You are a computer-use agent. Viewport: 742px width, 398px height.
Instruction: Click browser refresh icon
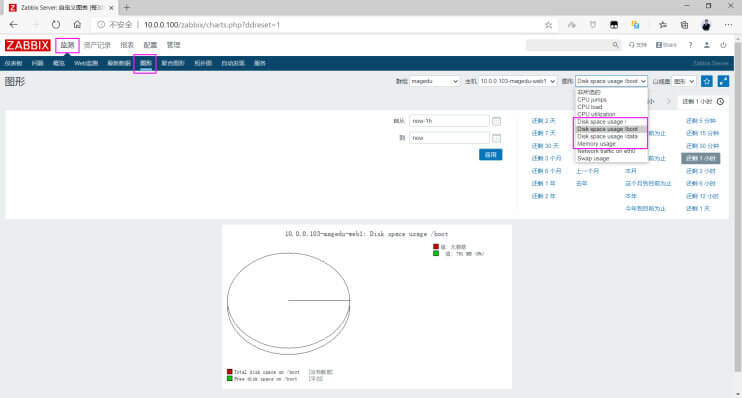point(56,25)
